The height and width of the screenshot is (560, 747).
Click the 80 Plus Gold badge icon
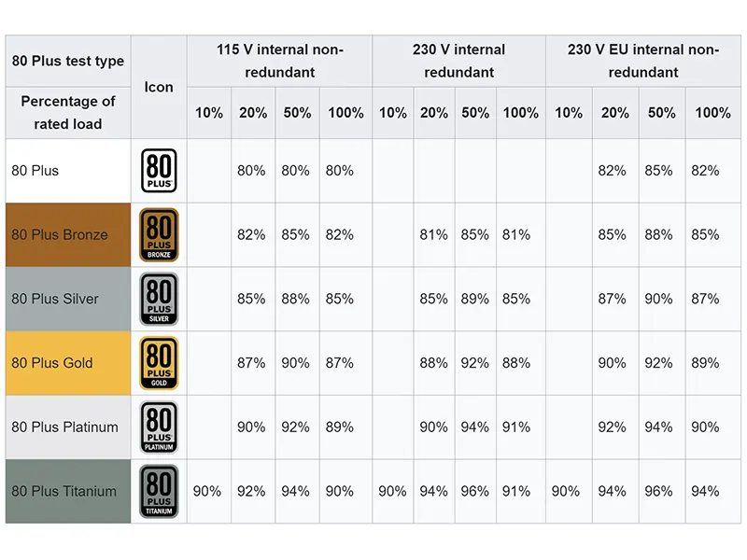click(159, 363)
